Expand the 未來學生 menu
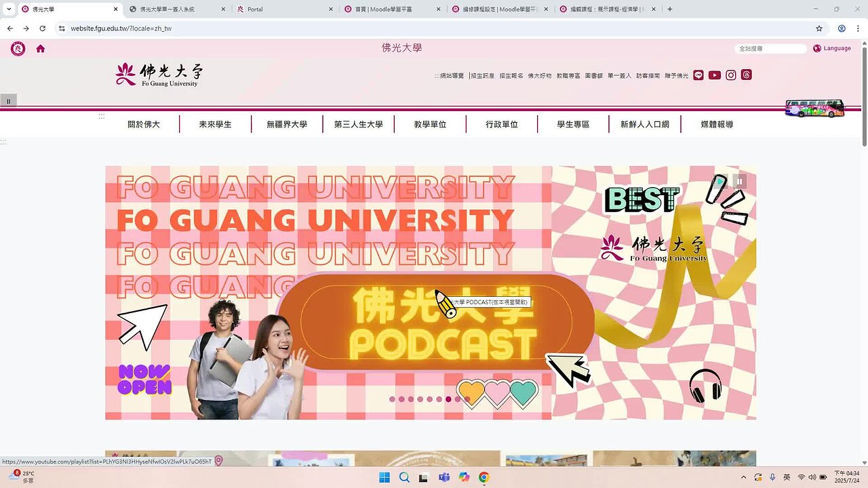868x488 pixels. pyautogui.click(x=215, y=124)
